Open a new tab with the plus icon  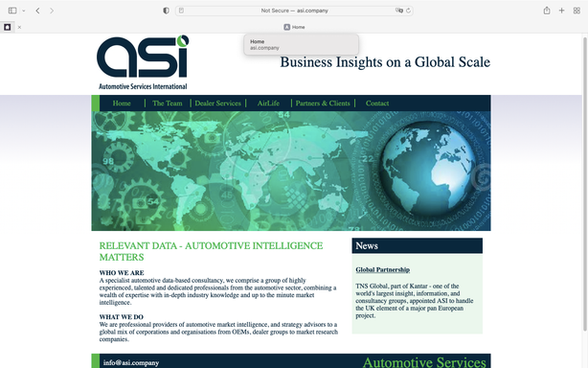click(561, 11)
